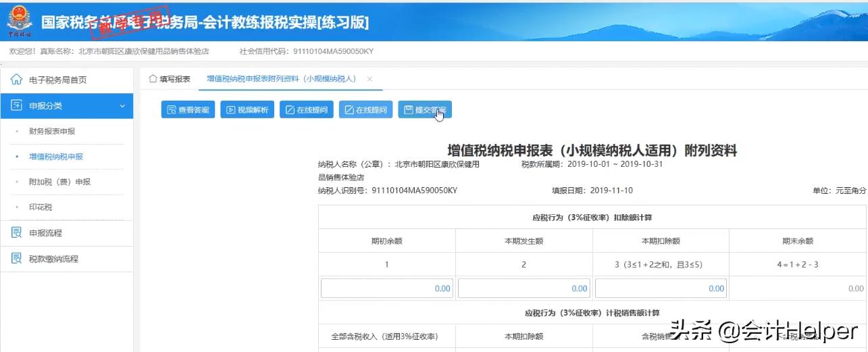
Task: Open 附加税（费）申报 sidebar item
Action: [x=59, y=182]
